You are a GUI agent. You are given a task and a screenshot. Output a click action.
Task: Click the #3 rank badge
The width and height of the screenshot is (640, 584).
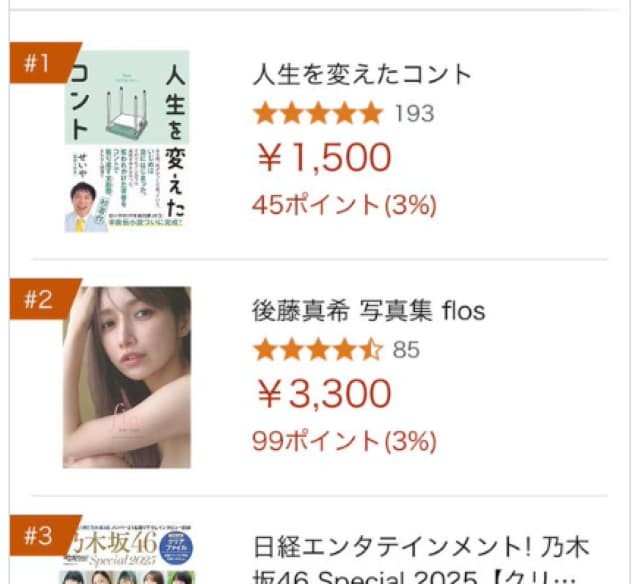pos(38,537)
